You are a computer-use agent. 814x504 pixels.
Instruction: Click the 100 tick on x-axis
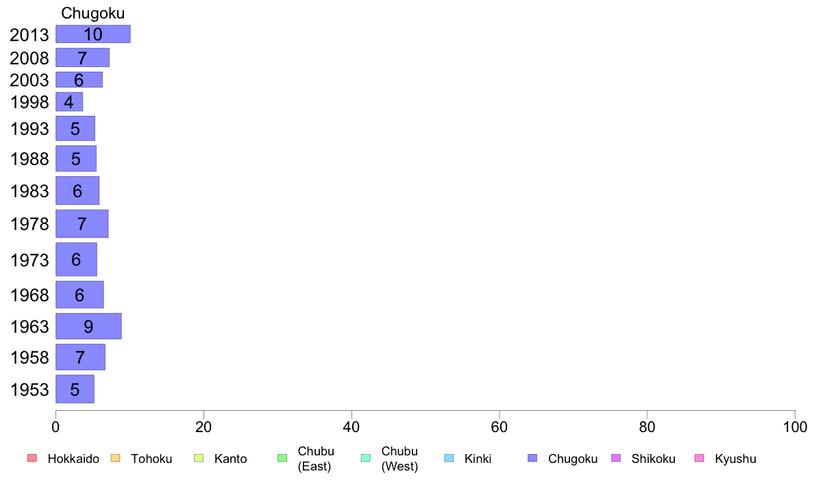coord(795,427)
